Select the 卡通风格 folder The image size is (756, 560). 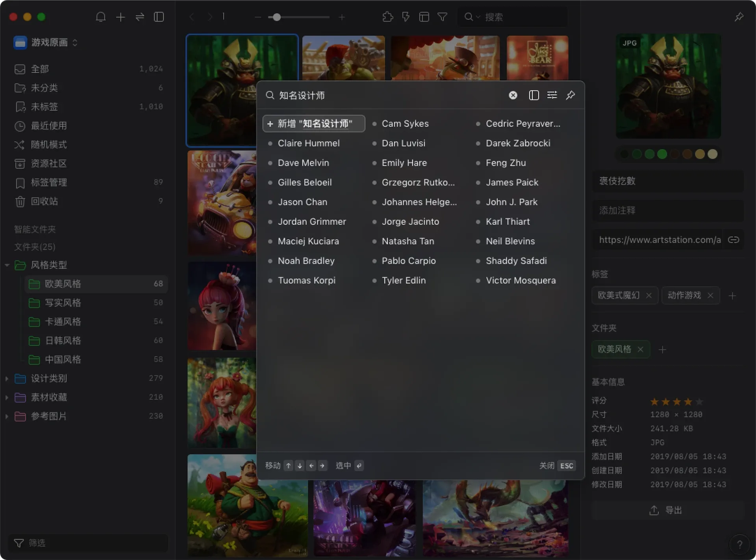[96, 322]
